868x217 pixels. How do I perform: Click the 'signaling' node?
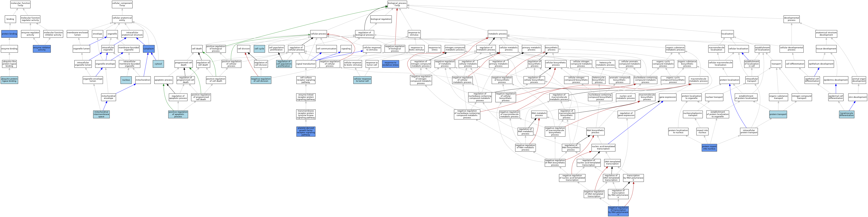click(346, 49)
